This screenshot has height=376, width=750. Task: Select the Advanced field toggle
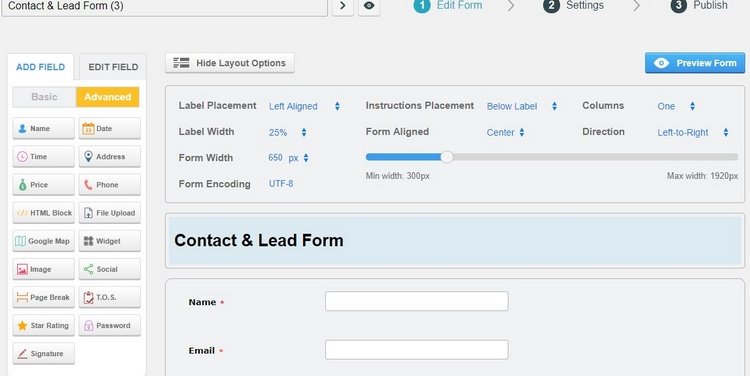tap(108, 97)
